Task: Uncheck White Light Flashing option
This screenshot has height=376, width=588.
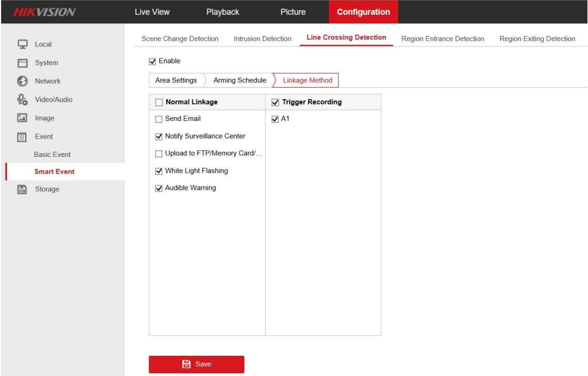Action: tap(159, 171)
